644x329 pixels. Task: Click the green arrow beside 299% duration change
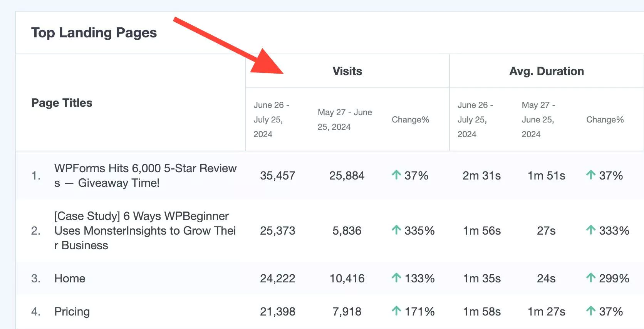591,278
